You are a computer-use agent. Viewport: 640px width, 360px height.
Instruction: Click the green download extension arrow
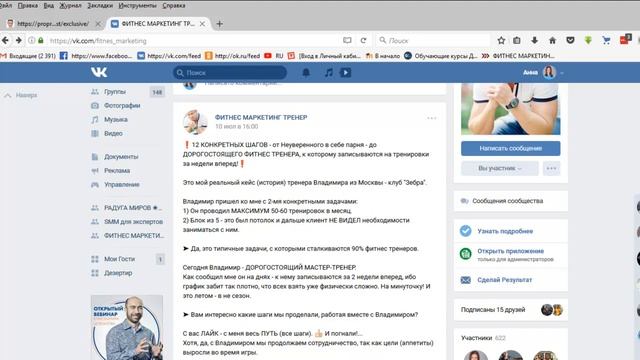click(588, 40)
